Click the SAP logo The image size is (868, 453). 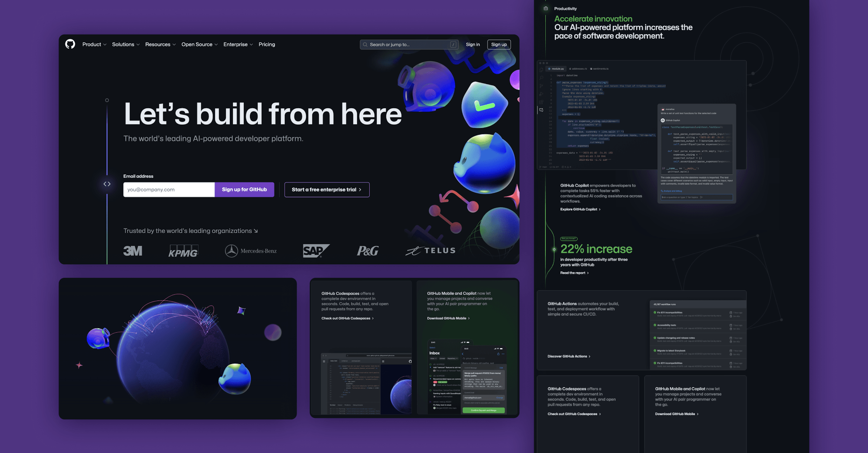point(316,251)
